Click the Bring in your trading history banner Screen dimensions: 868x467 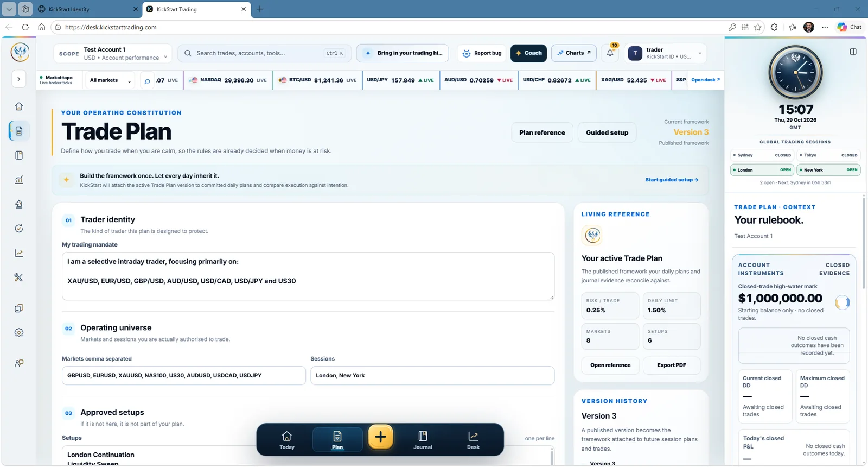pyautogui.click(x=403, y=53)
